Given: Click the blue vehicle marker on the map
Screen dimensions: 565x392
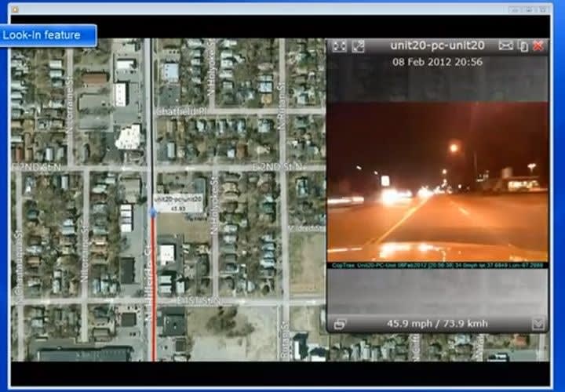Looking at the screenshot, I should pyautogui.click(x=153, y=212).
